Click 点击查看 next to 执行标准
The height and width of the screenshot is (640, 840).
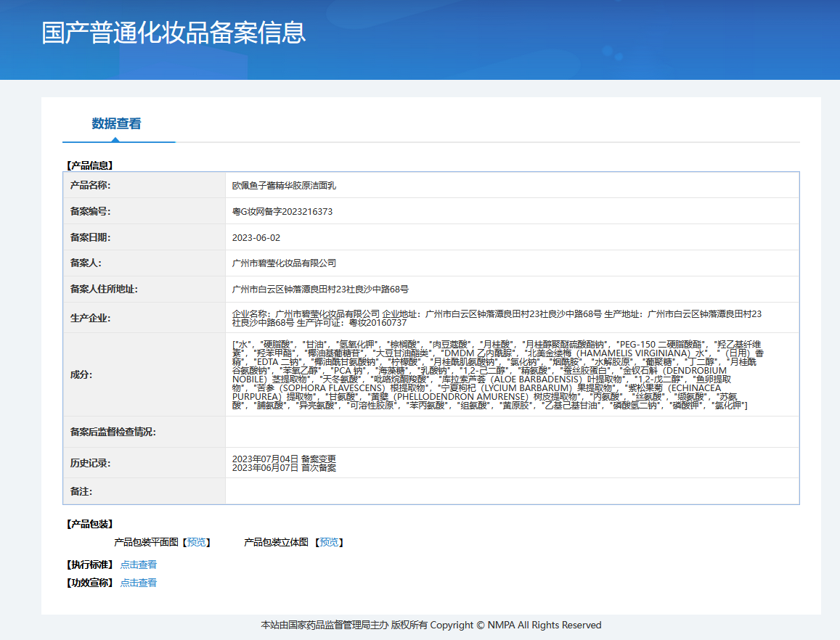pyautogui.click(x=138, y=565)
